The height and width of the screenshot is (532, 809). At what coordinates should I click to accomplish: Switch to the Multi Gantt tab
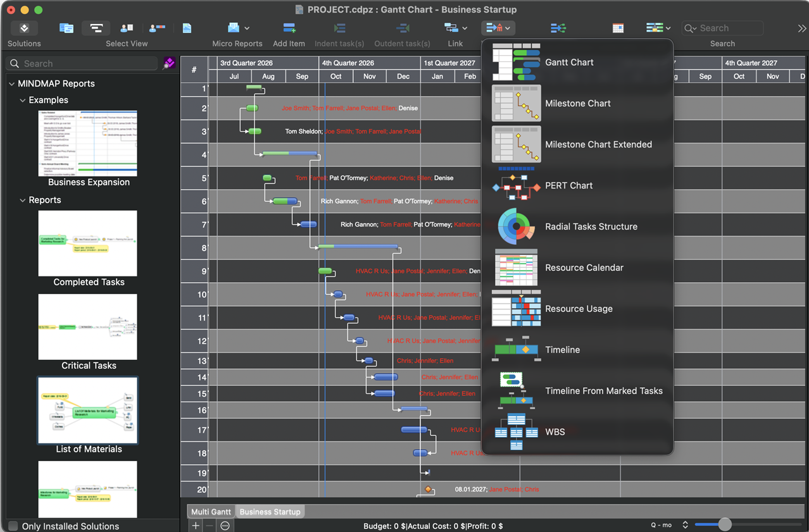pyautogui.click(x=211, y=512)
